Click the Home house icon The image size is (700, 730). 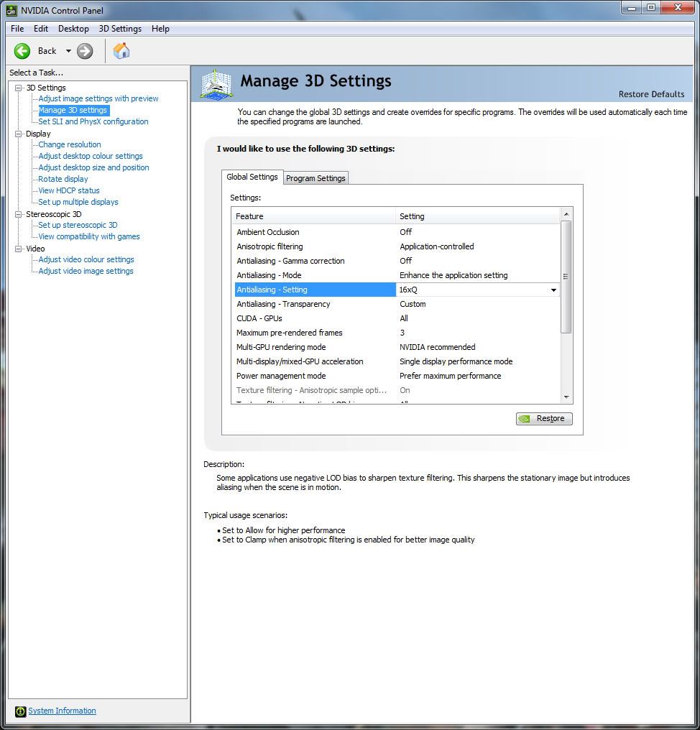tap(121, 50)
